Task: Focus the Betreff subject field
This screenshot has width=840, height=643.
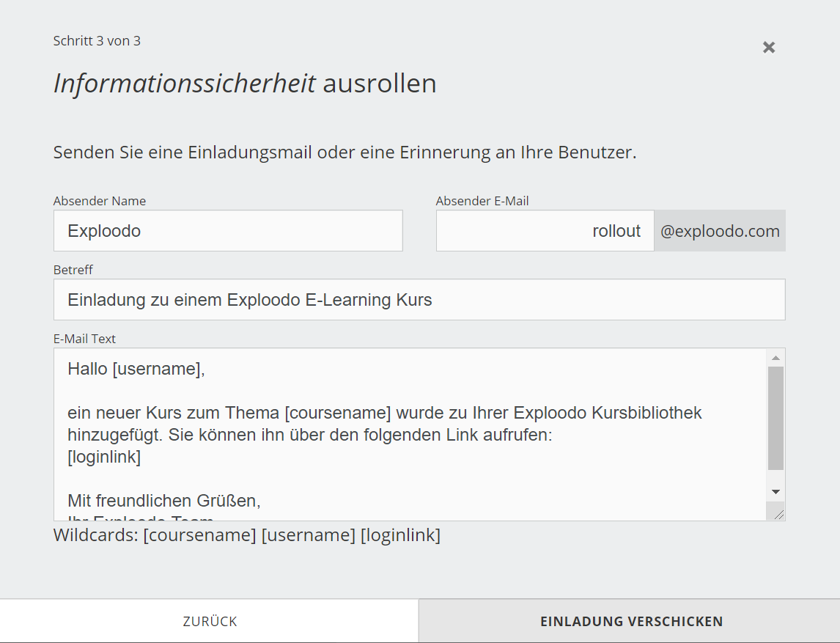Action: click(419, 300)
